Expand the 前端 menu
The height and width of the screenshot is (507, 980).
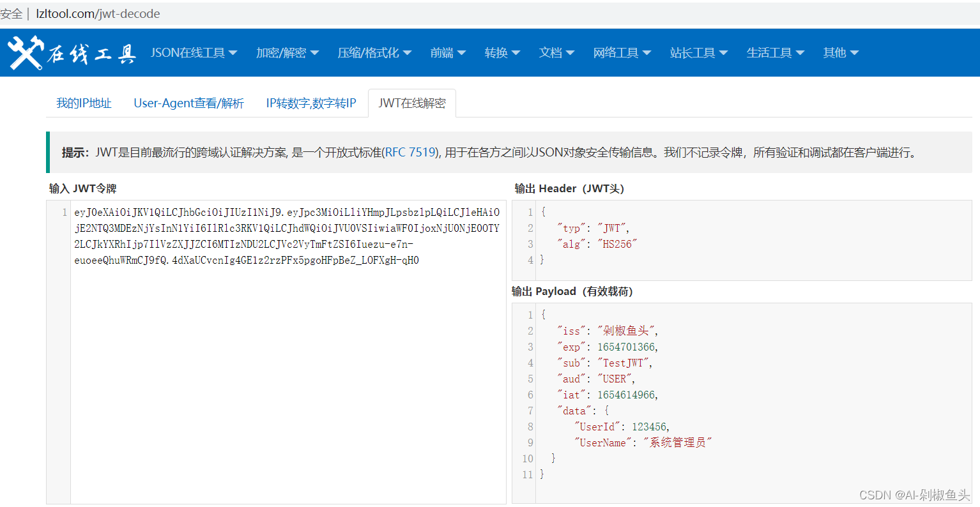point(448,53)
